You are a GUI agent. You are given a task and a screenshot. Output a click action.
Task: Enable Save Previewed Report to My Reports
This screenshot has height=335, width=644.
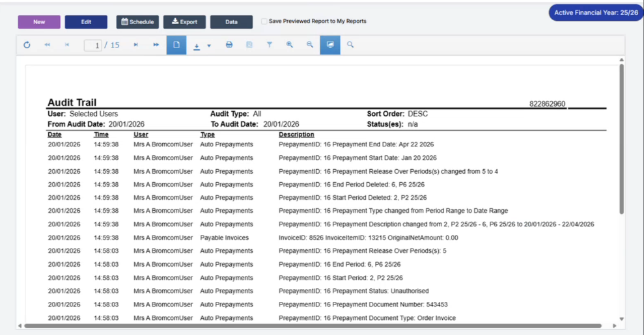[264, 21]
